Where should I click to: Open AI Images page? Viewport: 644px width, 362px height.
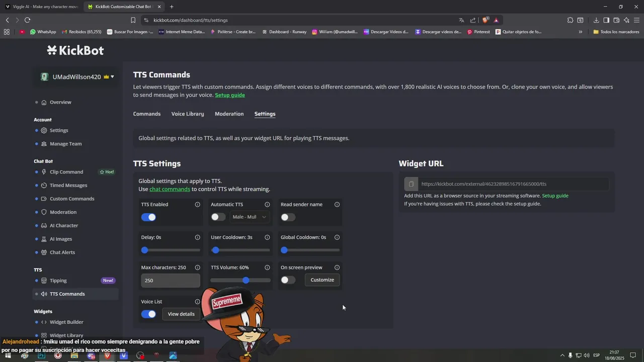pyautogui.click(x=61, y=239)
